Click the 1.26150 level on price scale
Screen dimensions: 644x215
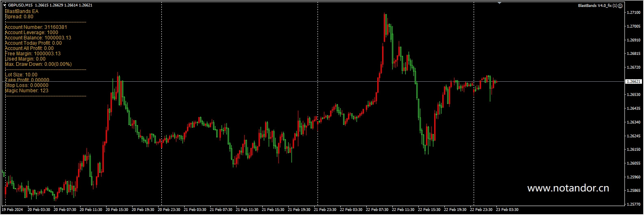click(633, 150)
